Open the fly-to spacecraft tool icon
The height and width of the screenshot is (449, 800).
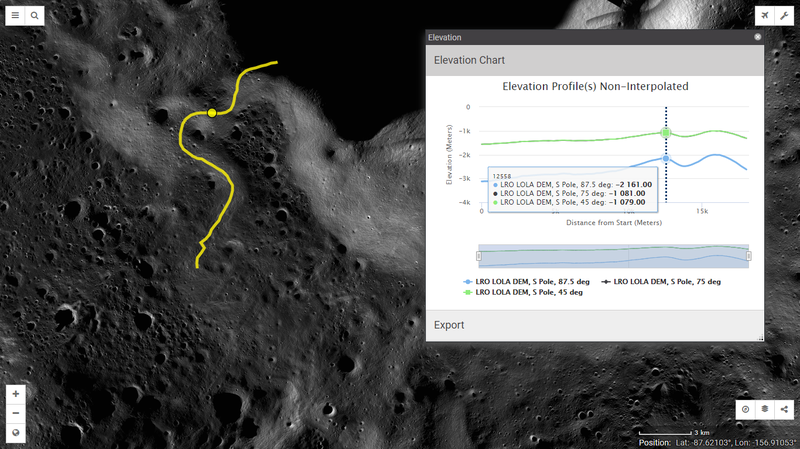point(765,16)
